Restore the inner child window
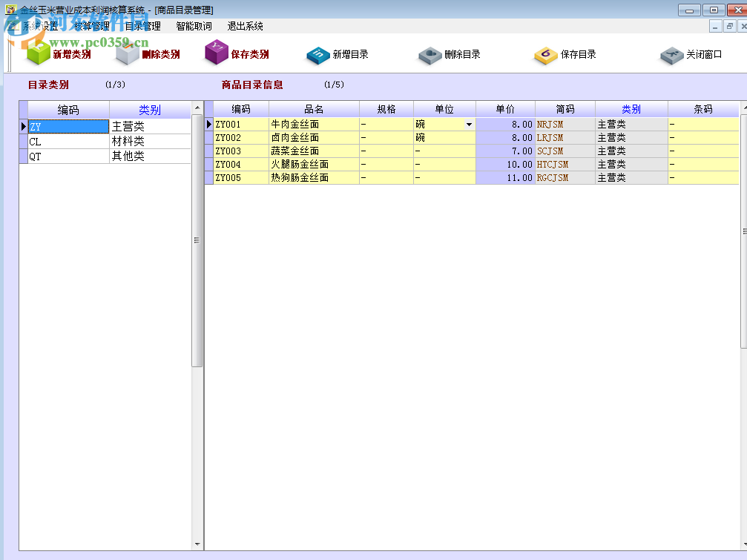The height and width of the screenshot is (560, 747). click(x=729, y=26)
